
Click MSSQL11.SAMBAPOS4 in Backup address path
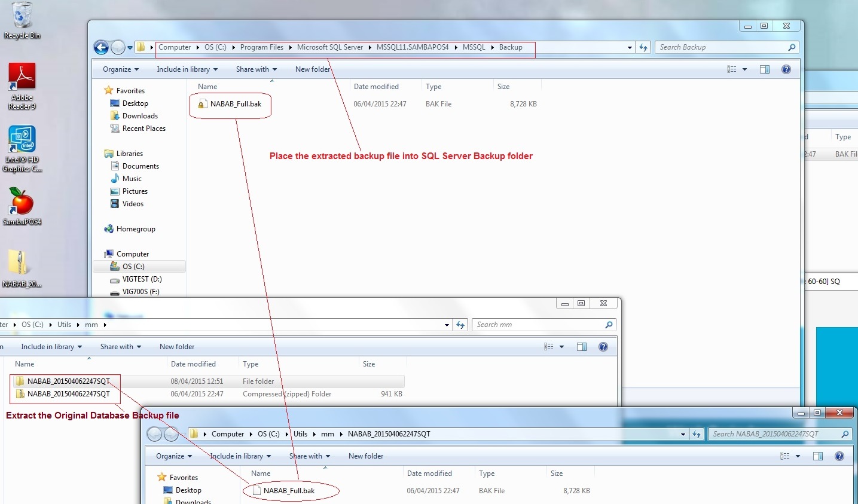[x=413, y=47]
